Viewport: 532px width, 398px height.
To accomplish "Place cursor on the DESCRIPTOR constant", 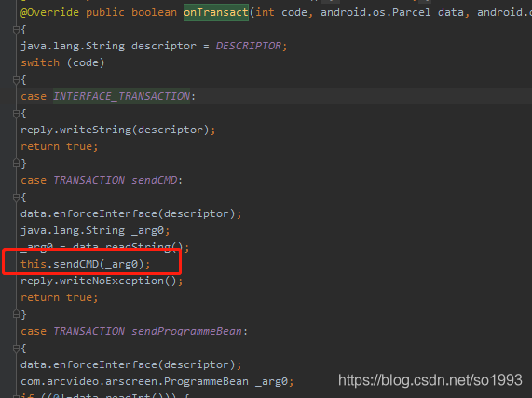I will 249,46.
